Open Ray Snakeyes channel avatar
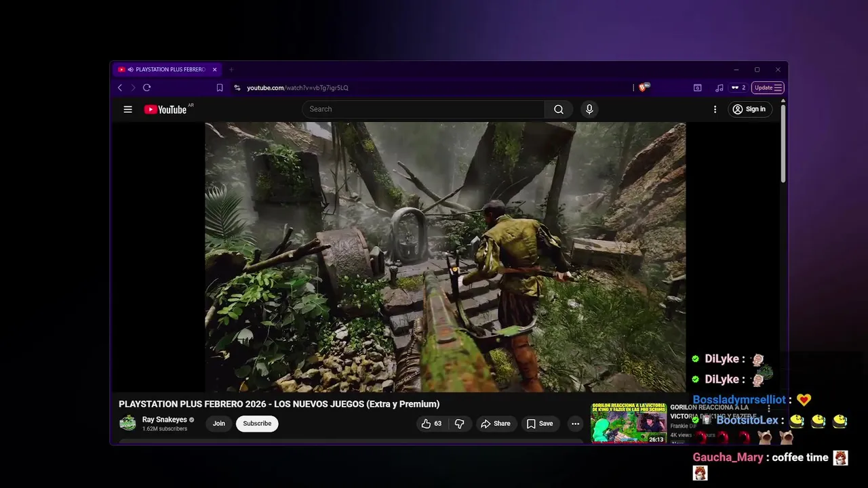 (x=127, y=424)
